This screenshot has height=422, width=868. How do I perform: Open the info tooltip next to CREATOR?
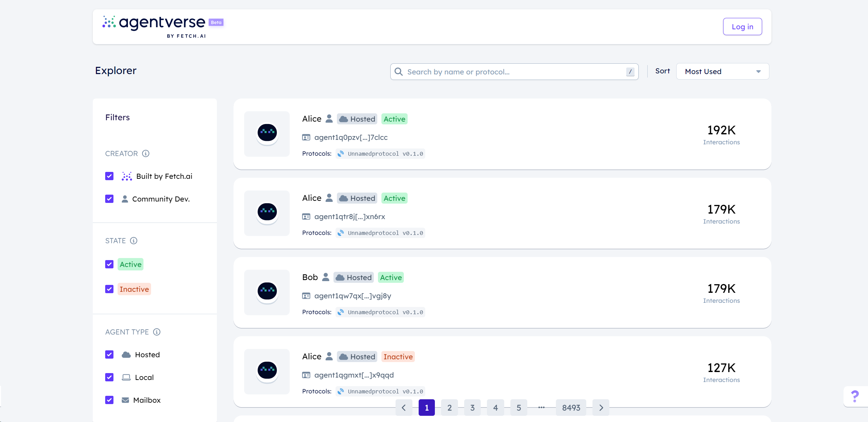point(146,154)
